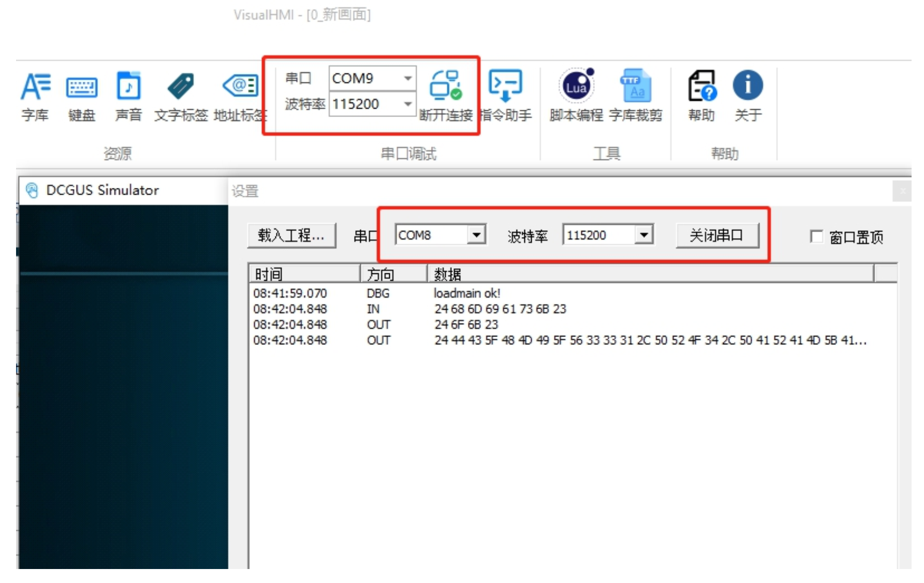This screenshot has width=924, height=583.
Task: Open the 字库裁剪 font trimming tool
Action: tap(636, 96)
